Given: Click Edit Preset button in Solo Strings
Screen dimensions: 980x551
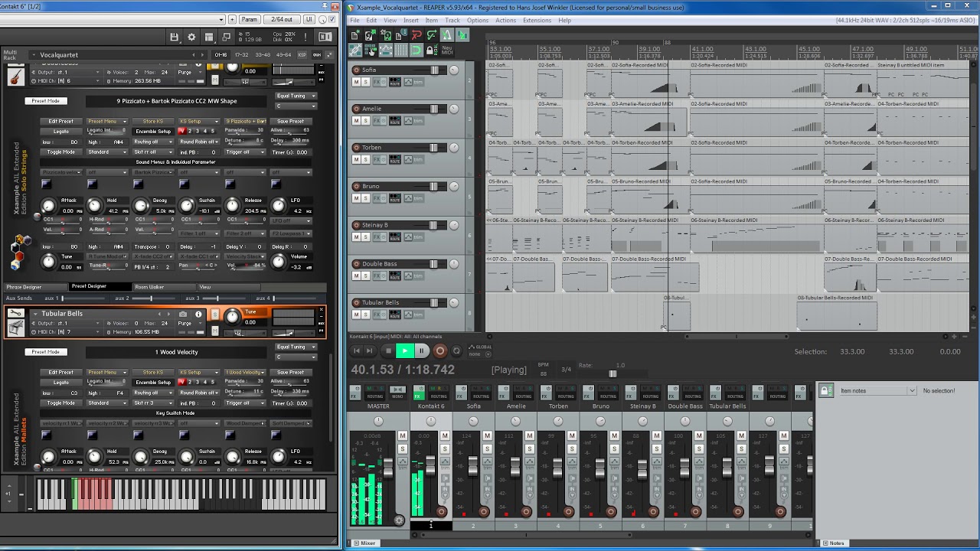Looking at the screenshot, I should click(61, 121).
